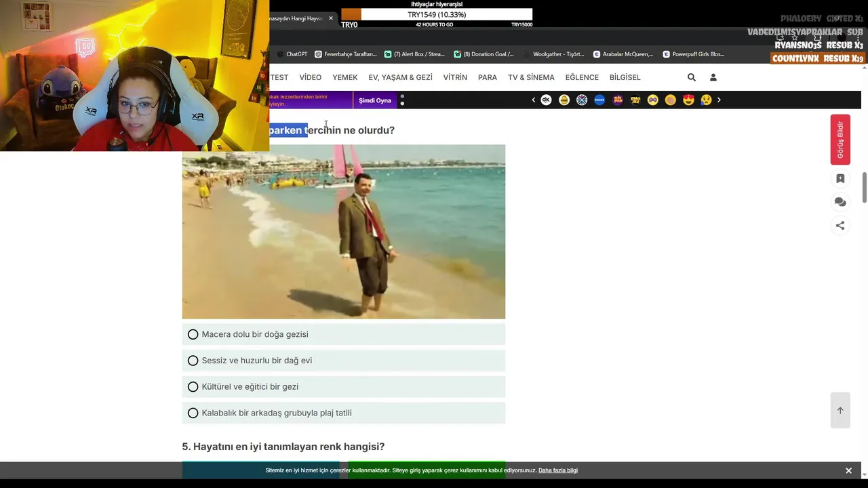The height and width of the screenshot is (488, 868).
Task: Click the bookmark save icon on right sidebar
Action: point(840,179)
